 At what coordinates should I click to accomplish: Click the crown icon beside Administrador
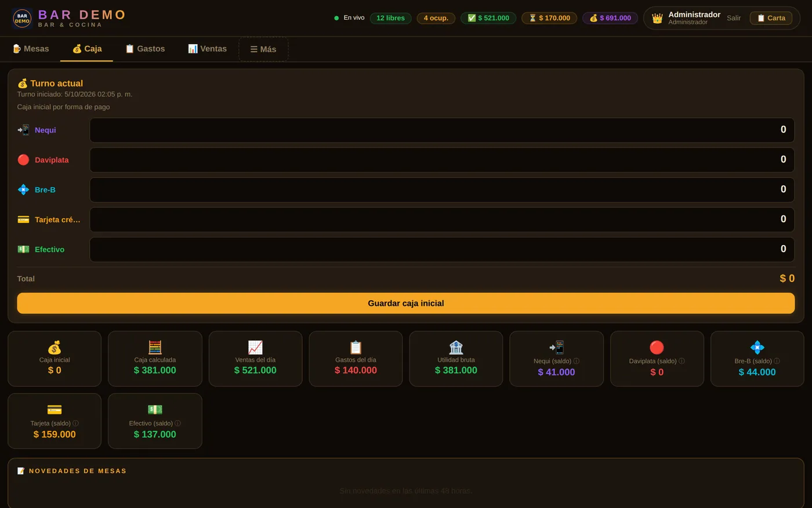tap(657, 19)
